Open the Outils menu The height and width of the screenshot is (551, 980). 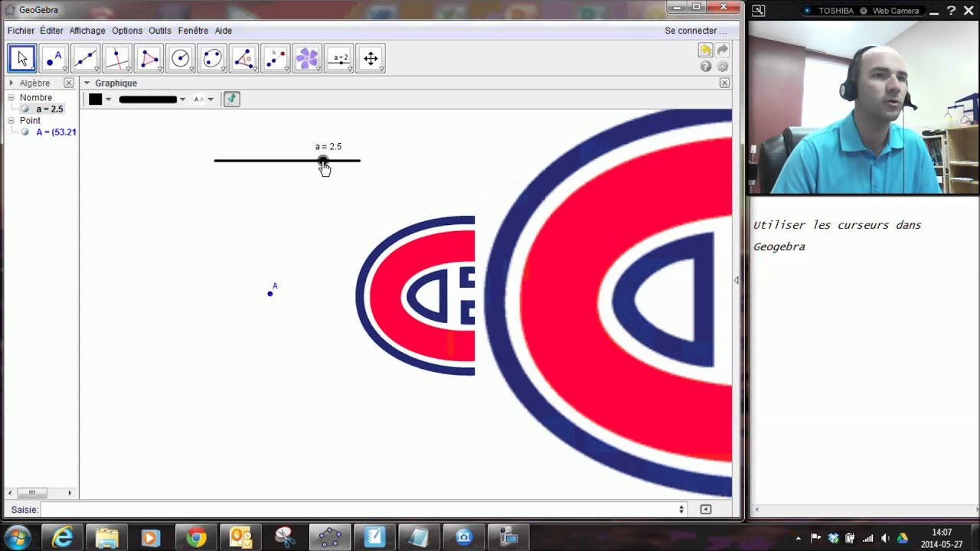click(160, 31)
